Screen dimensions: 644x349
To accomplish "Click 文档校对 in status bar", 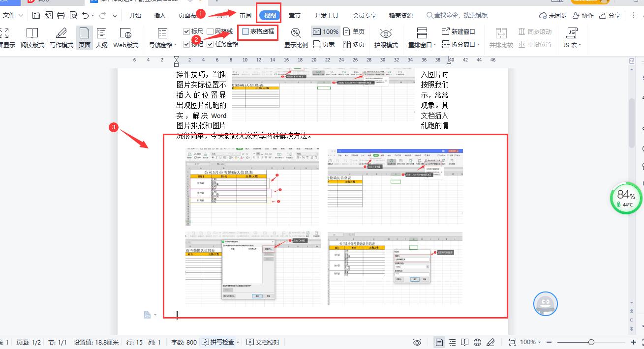I will (x=263, y=342).
